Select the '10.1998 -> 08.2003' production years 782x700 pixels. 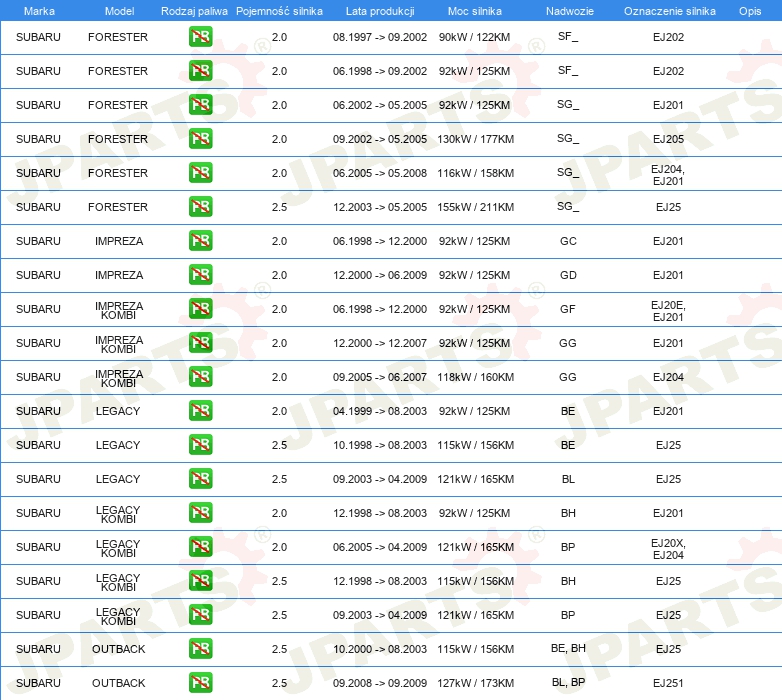pos(380,445)
